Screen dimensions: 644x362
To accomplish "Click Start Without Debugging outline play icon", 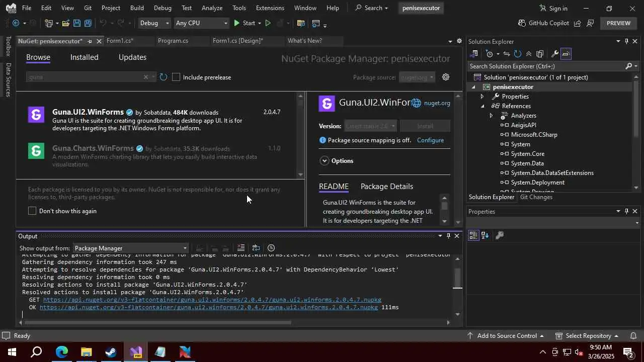I will pos(268,23).
